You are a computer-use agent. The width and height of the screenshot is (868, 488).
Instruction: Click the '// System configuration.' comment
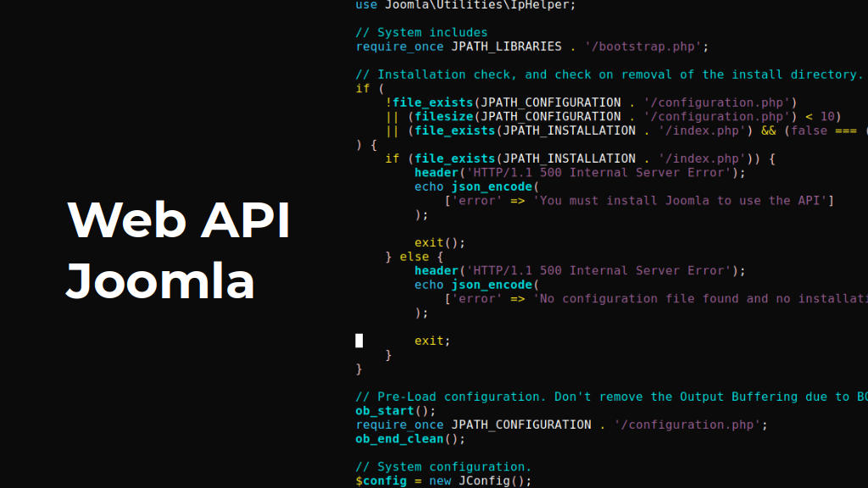tap(443, 467)
